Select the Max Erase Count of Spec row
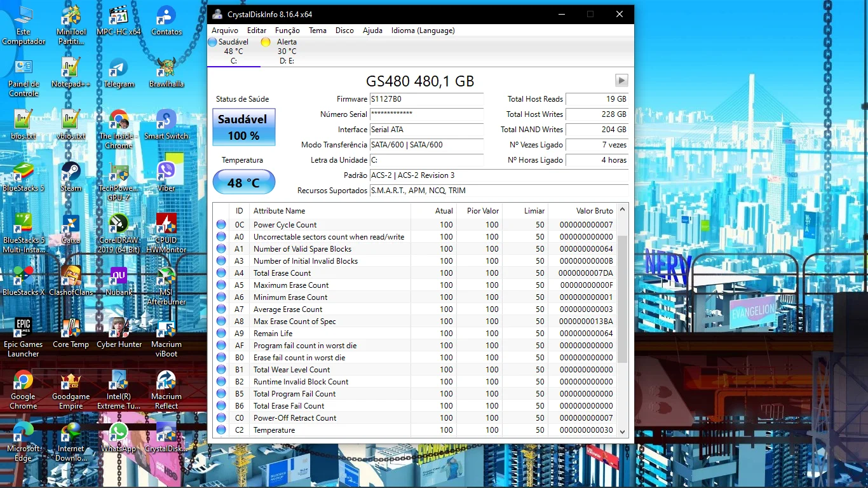This screenshot has height=488, width=868. click(415, 322)
